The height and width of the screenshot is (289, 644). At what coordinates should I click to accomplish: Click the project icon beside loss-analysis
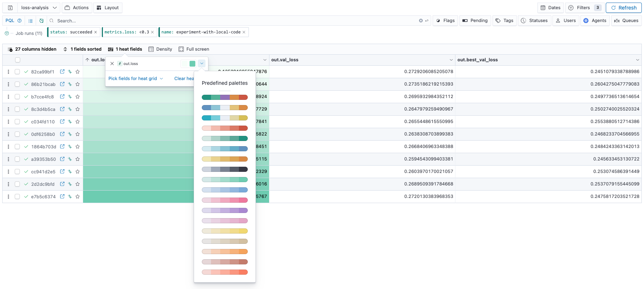[10, 8]
